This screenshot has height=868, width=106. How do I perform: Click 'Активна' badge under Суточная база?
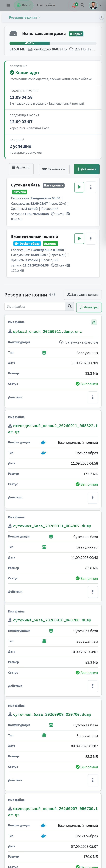tap(20, 192)
